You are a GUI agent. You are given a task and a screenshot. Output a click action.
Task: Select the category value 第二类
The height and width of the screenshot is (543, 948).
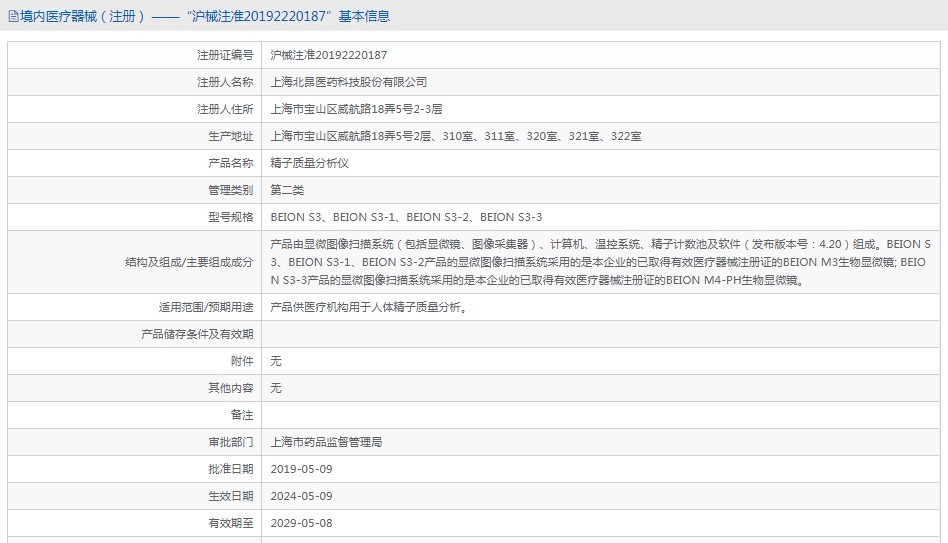point(287,190)
